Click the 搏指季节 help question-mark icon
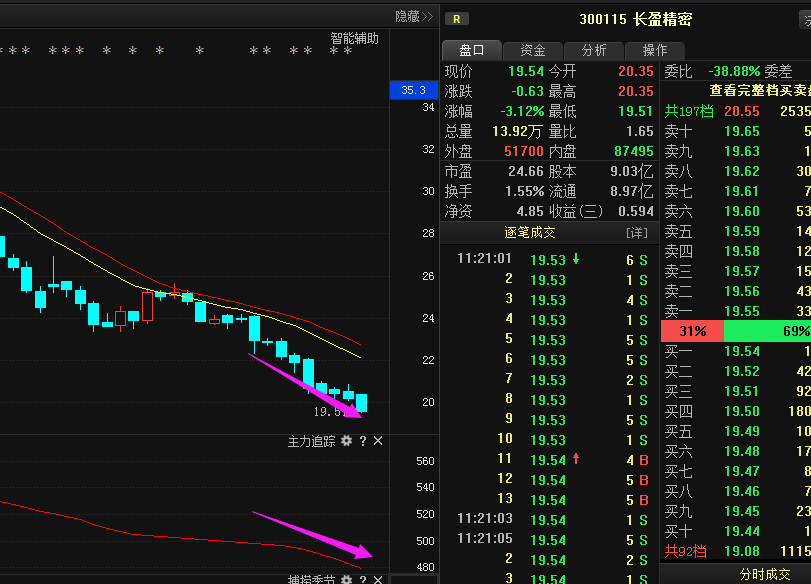This screenshot has width=811, height=584. (x=363, y=580)
